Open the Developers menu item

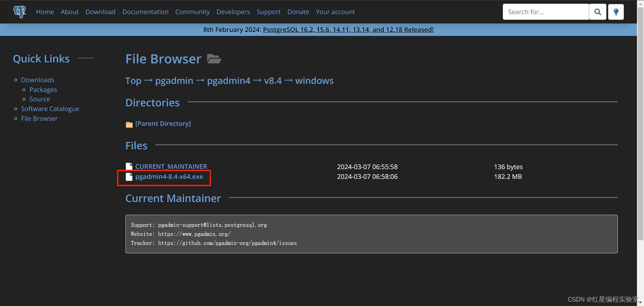click(x=233, y=12)
